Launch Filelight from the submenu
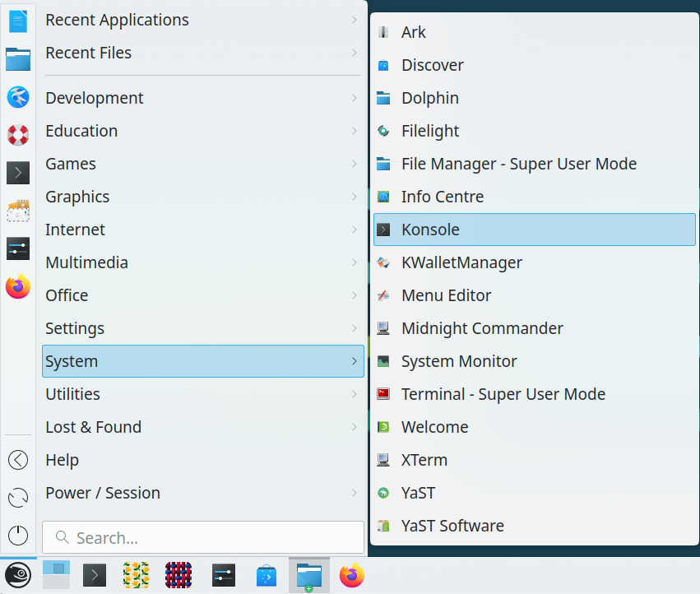The width and height of the screenshot is (700, 594). point(535,131)
